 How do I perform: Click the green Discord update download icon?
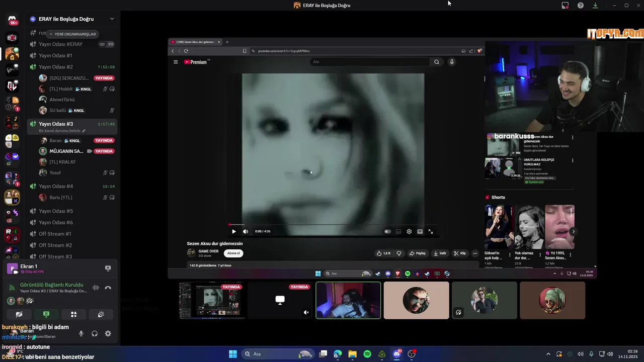(595, 6)
